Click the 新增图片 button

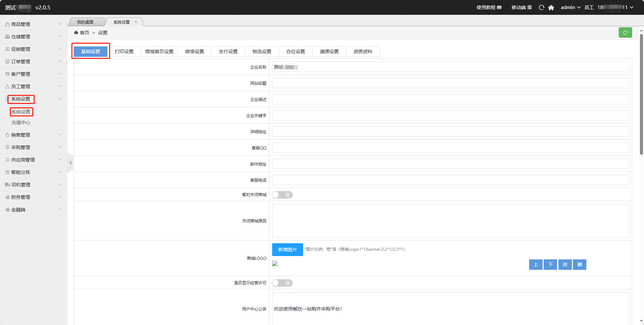click(x=287, y=250)
